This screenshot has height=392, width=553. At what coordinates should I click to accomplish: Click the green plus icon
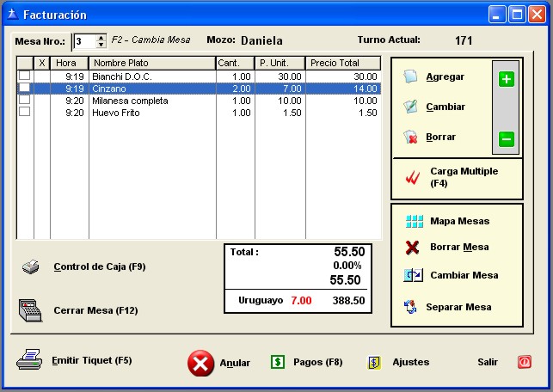tap(506, 79)
